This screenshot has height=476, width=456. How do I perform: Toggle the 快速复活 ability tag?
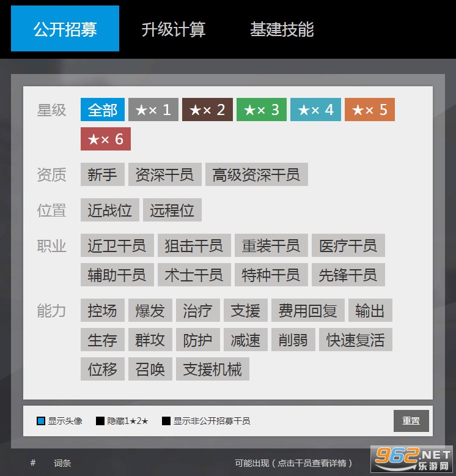pyautogui.click(x=355, y=340)
